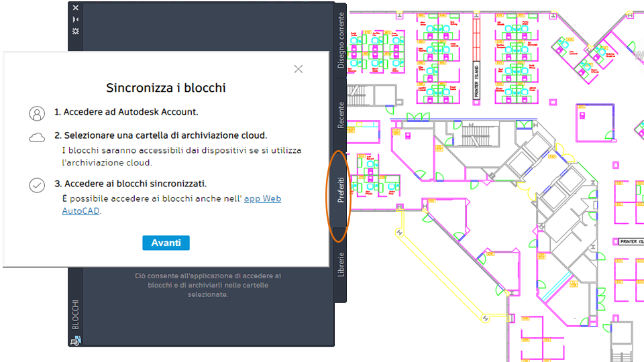The image size is (644, 362).
Task: Switch to the Disegno corrente tab
Action: [x=341, y=40]
